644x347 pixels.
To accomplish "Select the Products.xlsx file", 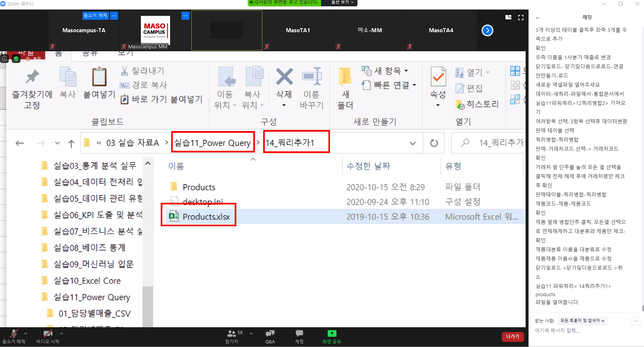I will pos(206,217).
